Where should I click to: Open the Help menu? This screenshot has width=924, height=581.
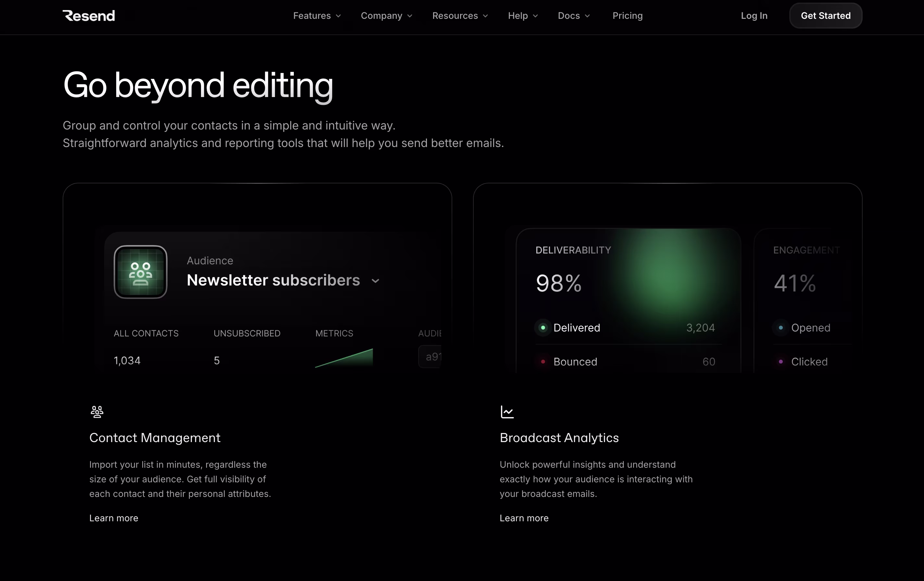(x=523, y=16)
